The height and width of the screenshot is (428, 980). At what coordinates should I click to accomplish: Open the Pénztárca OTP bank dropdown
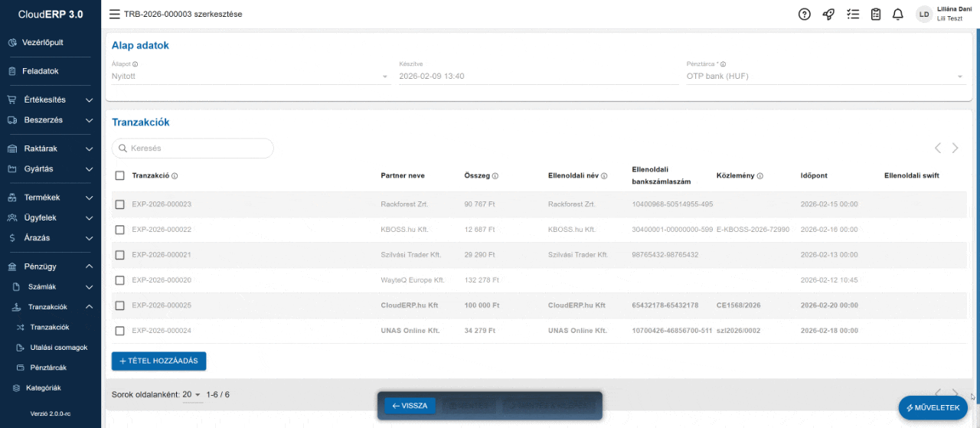(x=825, y=77)
